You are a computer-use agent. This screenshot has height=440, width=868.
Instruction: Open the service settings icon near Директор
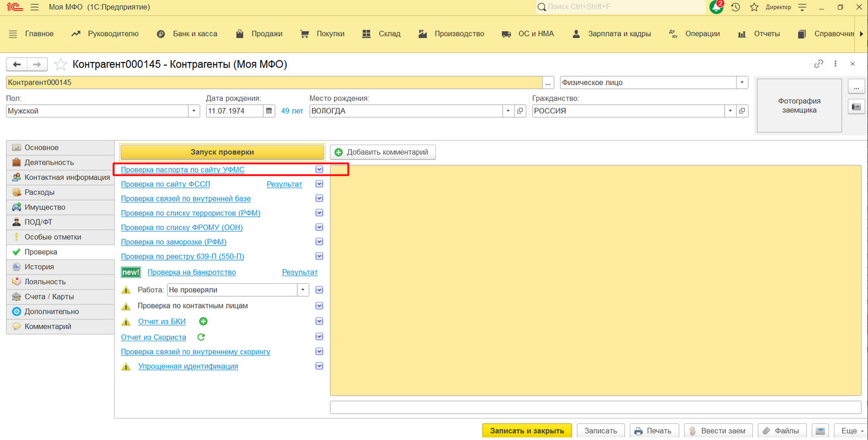tap(803, 7)
